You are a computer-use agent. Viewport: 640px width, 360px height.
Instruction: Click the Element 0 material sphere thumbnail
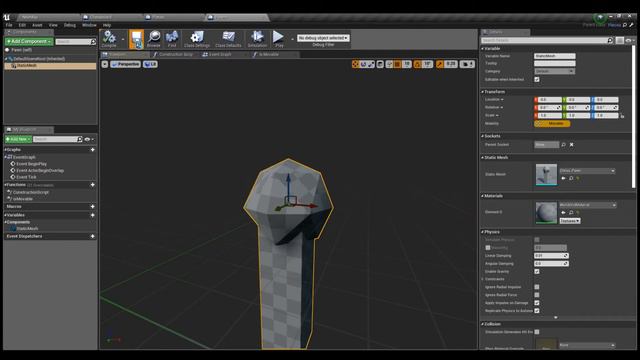[546, 213]
